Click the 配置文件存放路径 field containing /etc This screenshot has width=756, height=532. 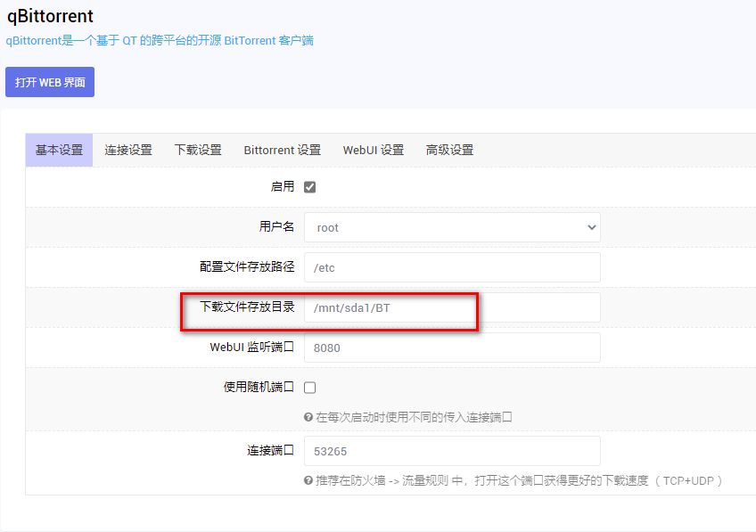pyautogui.click(x=452, y=267)
